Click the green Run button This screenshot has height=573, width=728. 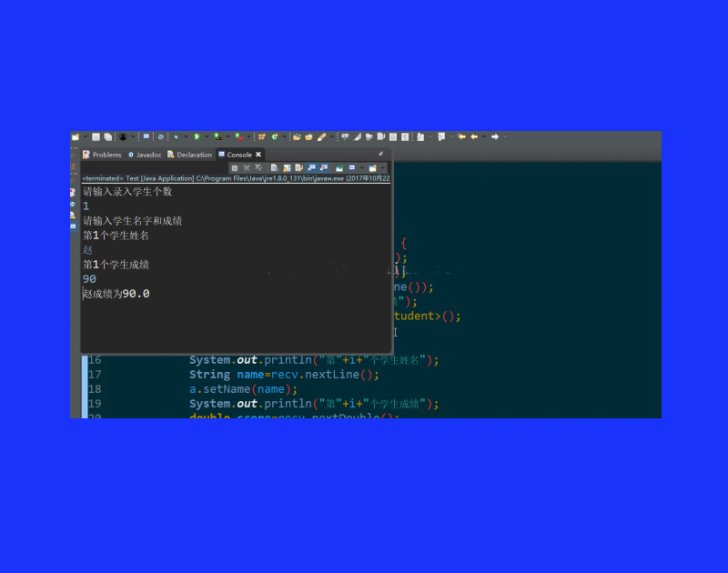point(197,136)
